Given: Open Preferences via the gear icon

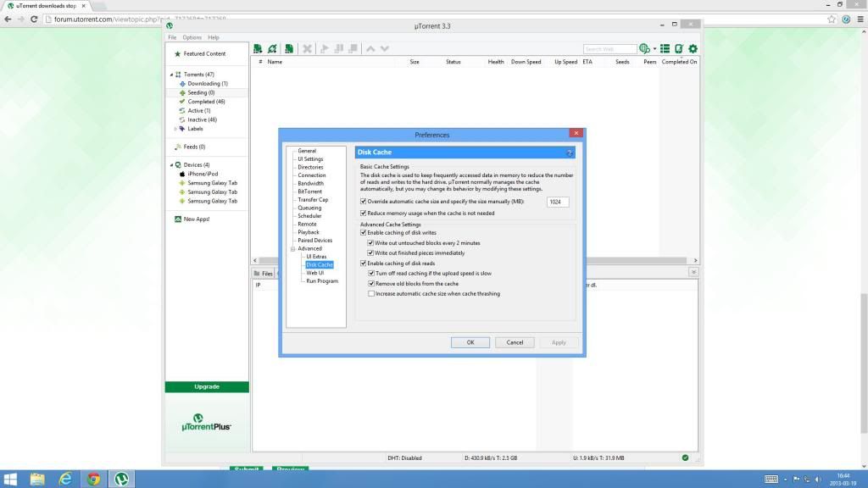Looking at the screenshot, I should 693,48.
